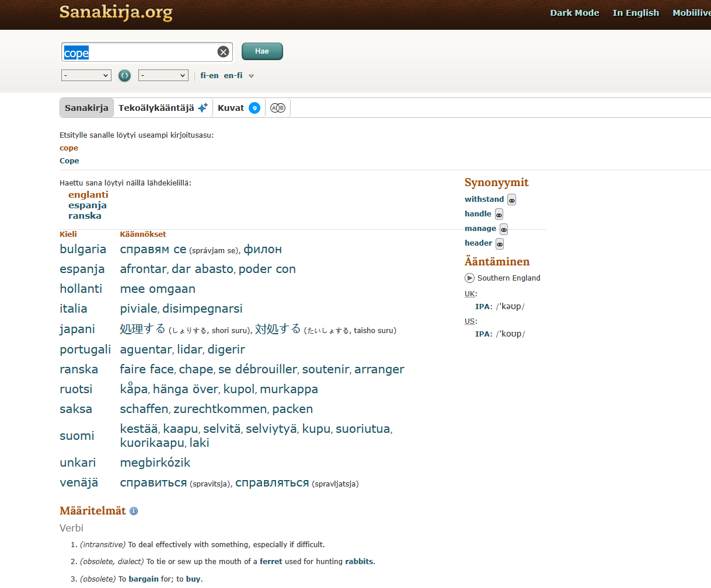Click the Sanakirja.org logo
Viewport: 711px width, 588px height.
pyautogui.click(x=116, y=12)
